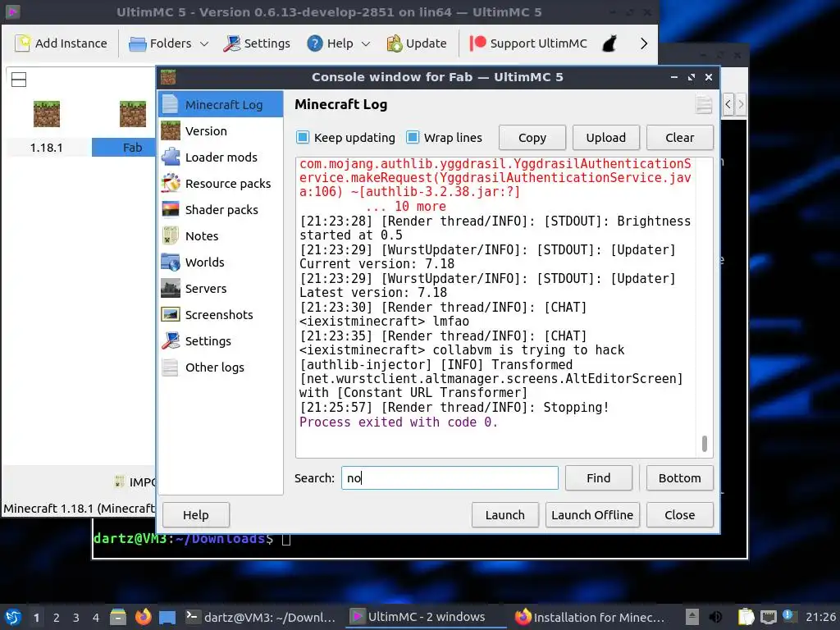Image resolution: width=840 pixels, height=630 pixels.
Task: Open file manager icon in taskbar
Action: click(x=118, y=617)
